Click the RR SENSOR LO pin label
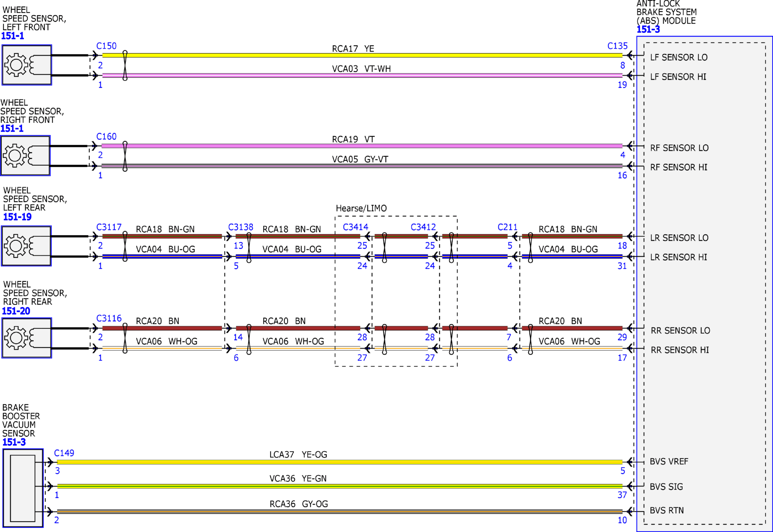This screenshot has height=532, width=773. pyautogui.click(x=680, y=330)
